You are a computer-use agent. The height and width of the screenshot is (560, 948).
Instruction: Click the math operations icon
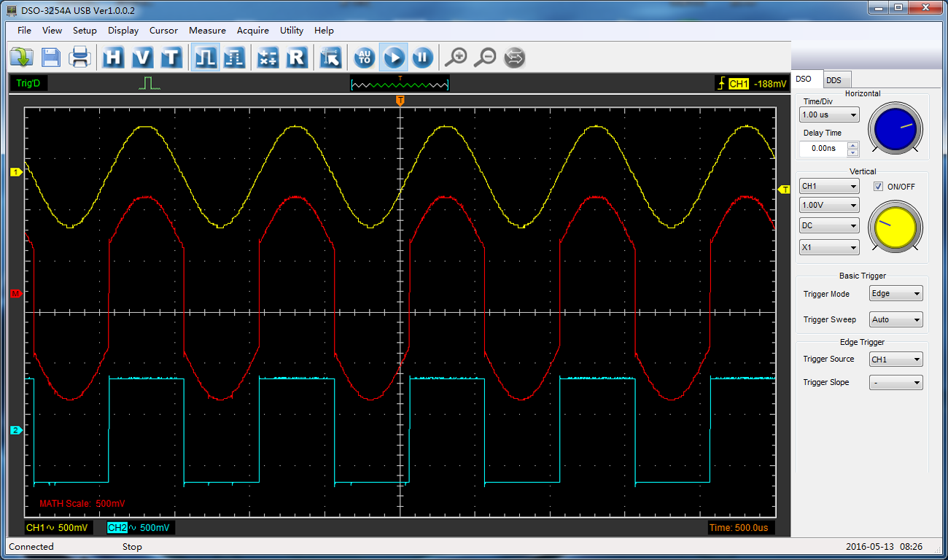(268, 58)
